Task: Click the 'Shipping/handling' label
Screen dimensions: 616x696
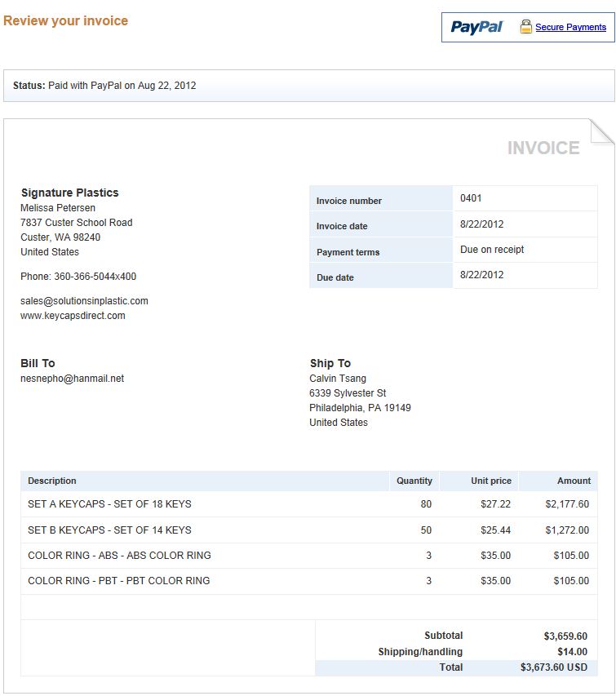Action: (x=420, y=652)
